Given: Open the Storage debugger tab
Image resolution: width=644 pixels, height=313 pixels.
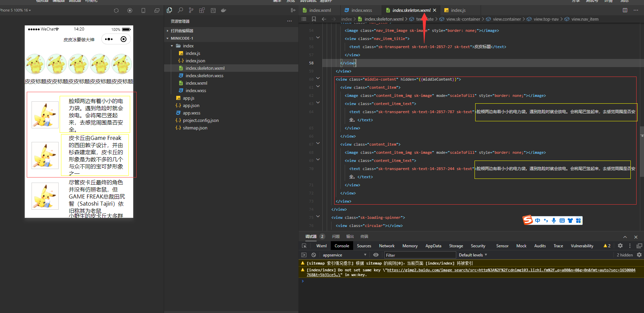Looking at the screenshot, I should pyautogui.click(x=456, y=246).
